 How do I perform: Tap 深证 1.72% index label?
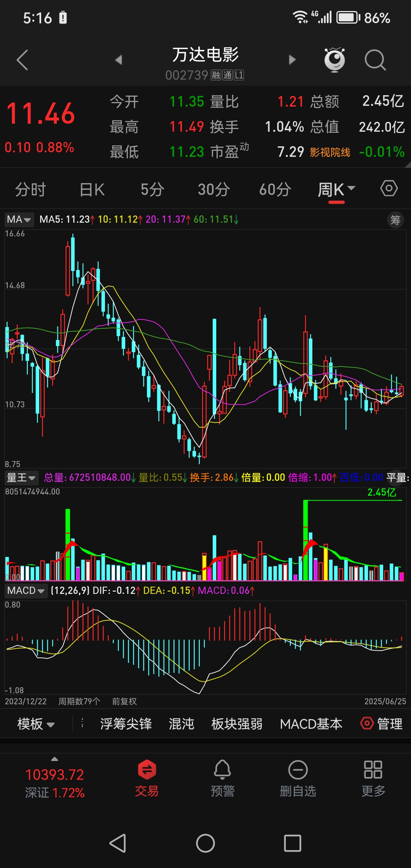coord(55,793)
